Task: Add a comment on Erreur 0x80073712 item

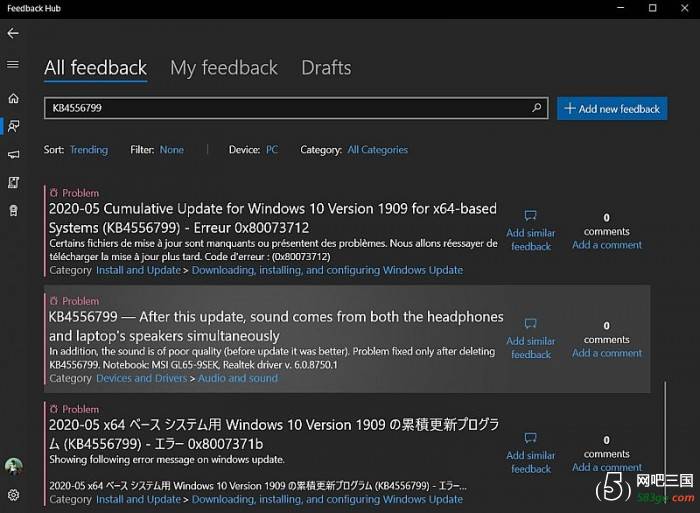Action: 607,245
